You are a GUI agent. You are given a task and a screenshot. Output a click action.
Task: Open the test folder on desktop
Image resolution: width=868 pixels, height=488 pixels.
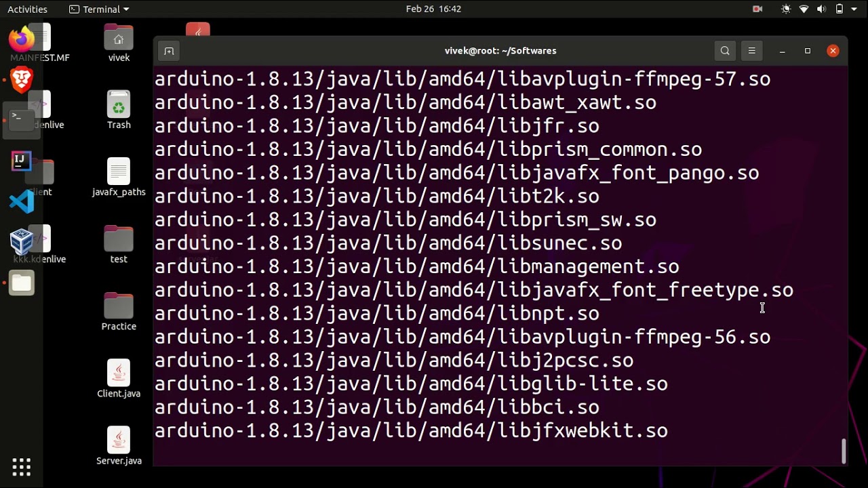coord(119,245)
